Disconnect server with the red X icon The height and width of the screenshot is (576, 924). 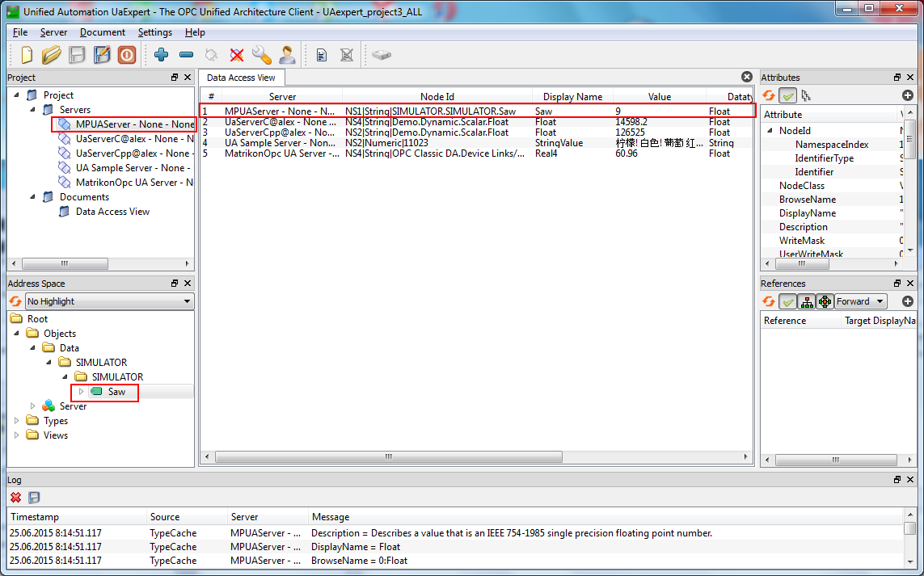tap(237, 56)
